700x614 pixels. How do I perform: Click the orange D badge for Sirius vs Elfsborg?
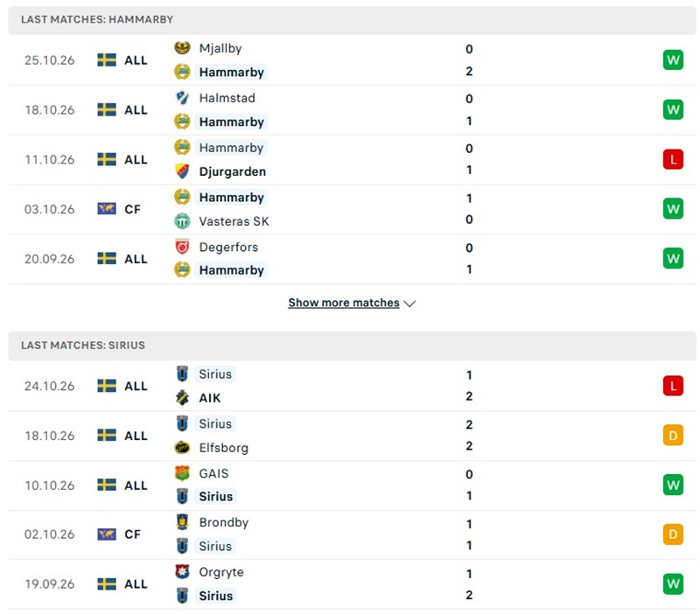pyautogui.click(x=673, y=436)
